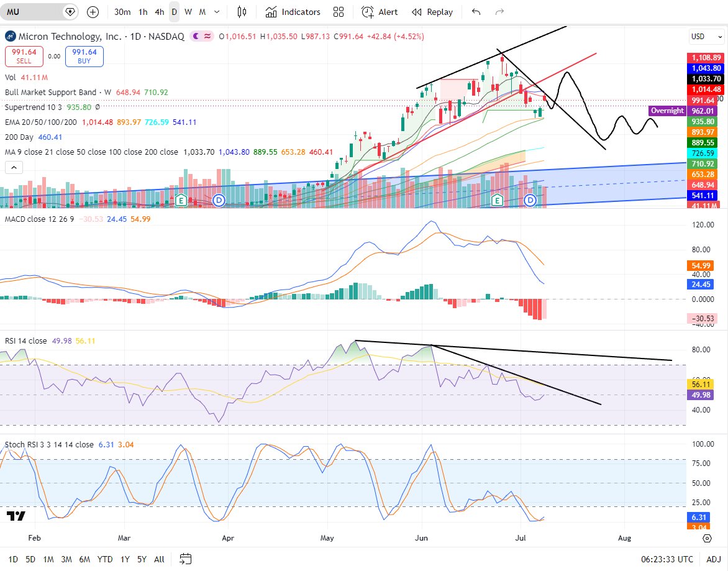Viewport: 728px width, 571px height.
Task: Select the 1D date range
Action: [13, 559]
